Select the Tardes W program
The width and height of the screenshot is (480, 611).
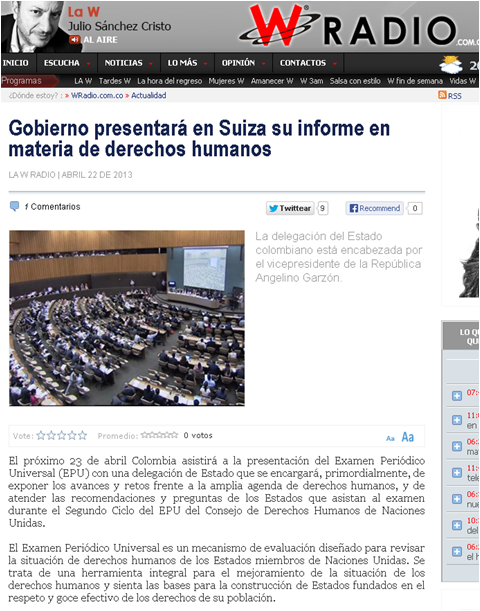(115, 81)
